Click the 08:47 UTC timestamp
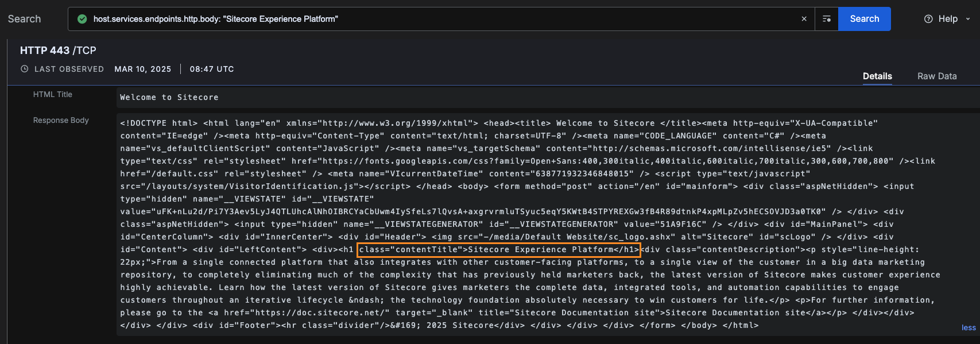This screenshot has height=344, width=980. tap(211, 69)
